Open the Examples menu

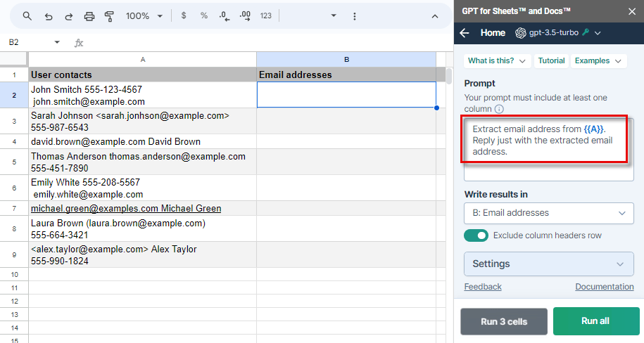pyautogui.click(x=598, y=60)
